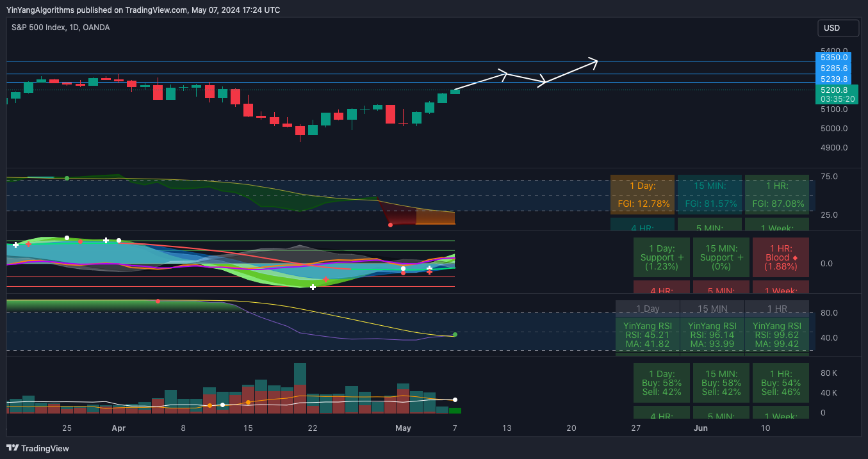Viewport: 868px width, 459px height.
Task: Click the 1 HR header in RSI table
Action: tap(777, 309)
